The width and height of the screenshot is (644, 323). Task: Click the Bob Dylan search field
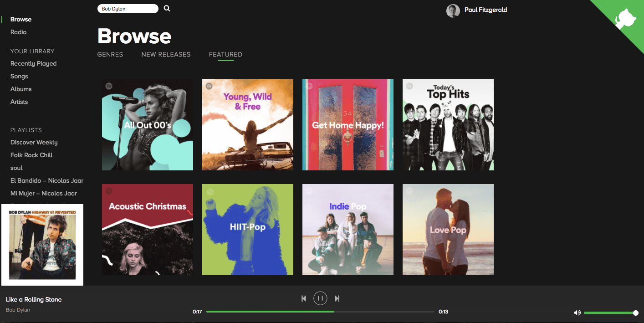click(x=128, y=9)
